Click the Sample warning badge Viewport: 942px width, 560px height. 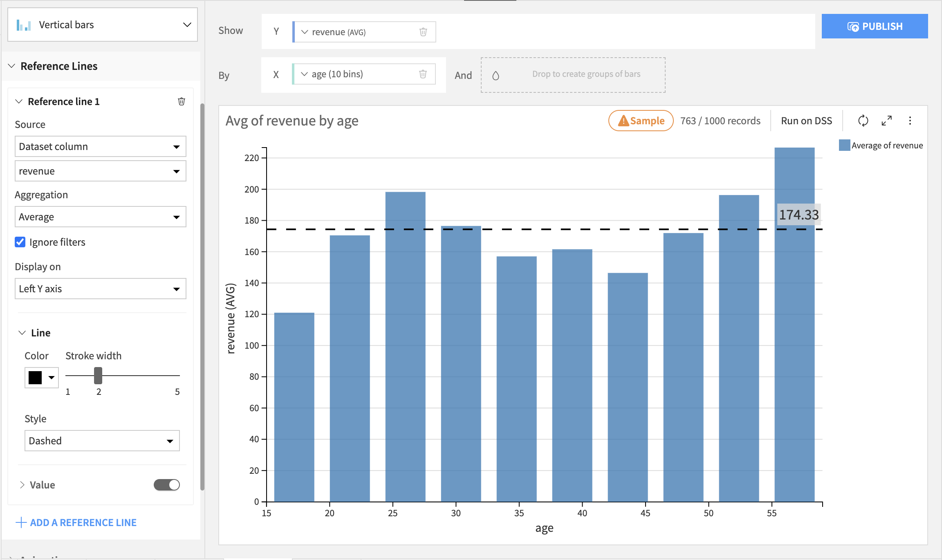(641, 121)
